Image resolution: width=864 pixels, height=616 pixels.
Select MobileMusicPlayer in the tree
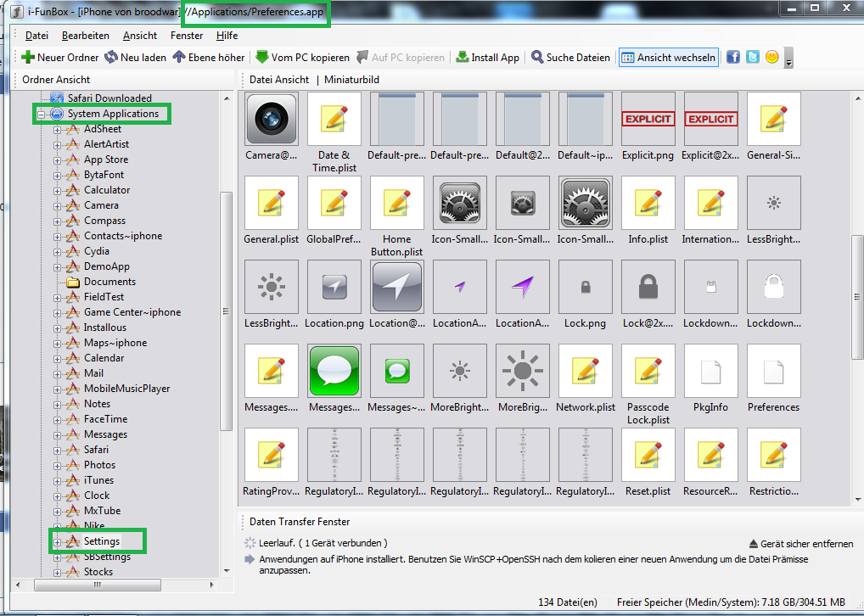126,389
